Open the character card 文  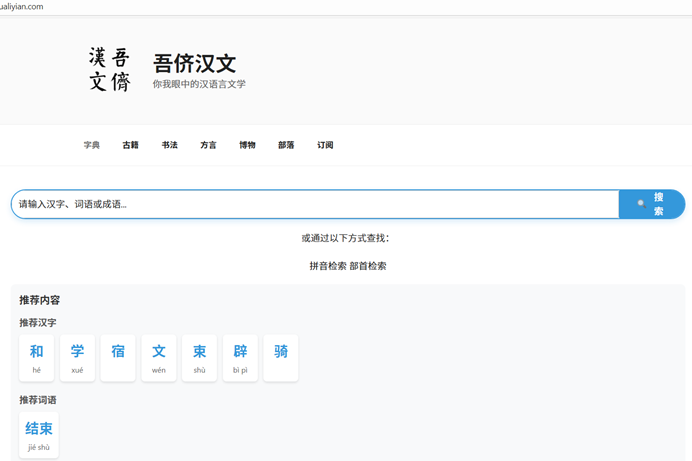point(159,357)
